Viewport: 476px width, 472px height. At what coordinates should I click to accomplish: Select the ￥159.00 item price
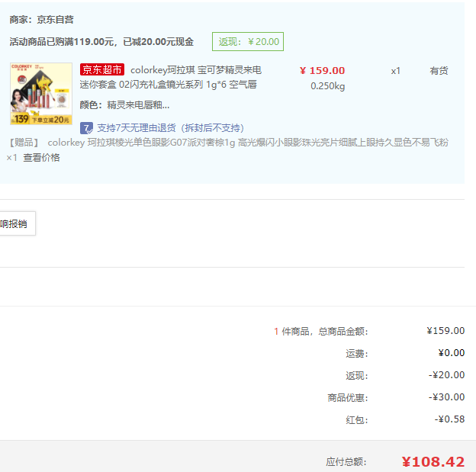coord(322,70)
